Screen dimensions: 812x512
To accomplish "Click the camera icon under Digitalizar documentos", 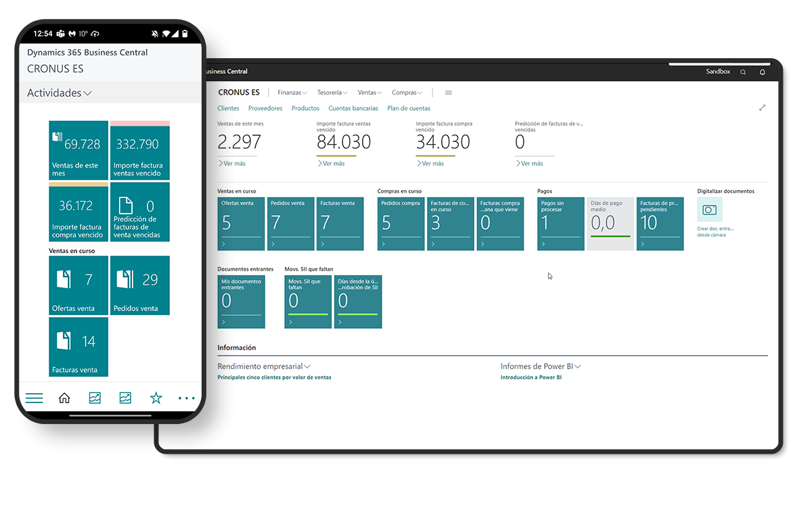I will tap(710, 210).
